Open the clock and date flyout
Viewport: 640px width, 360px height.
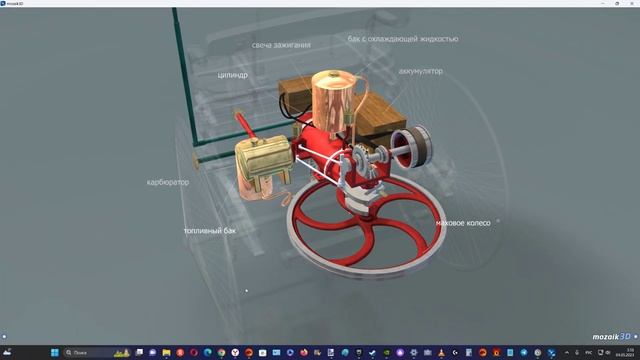pyautogui.click(x=624, y=353)
